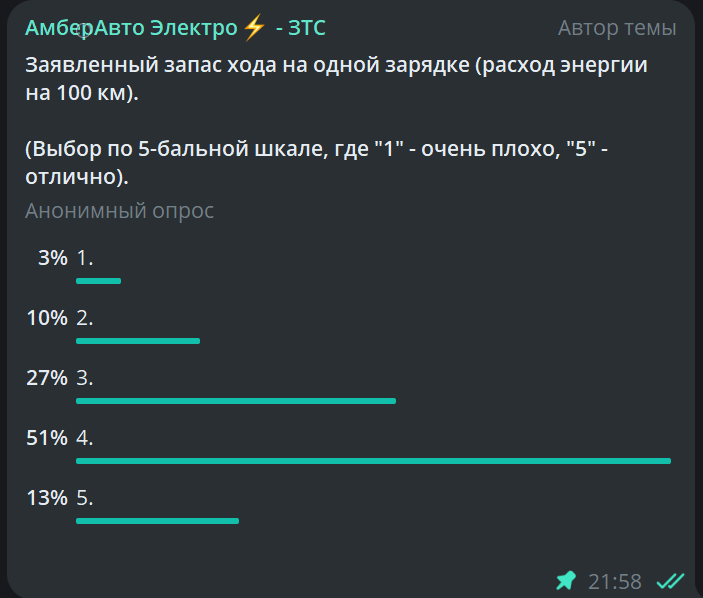
Task: Click the double-check read receipt icon
Action: coord(669,580)
